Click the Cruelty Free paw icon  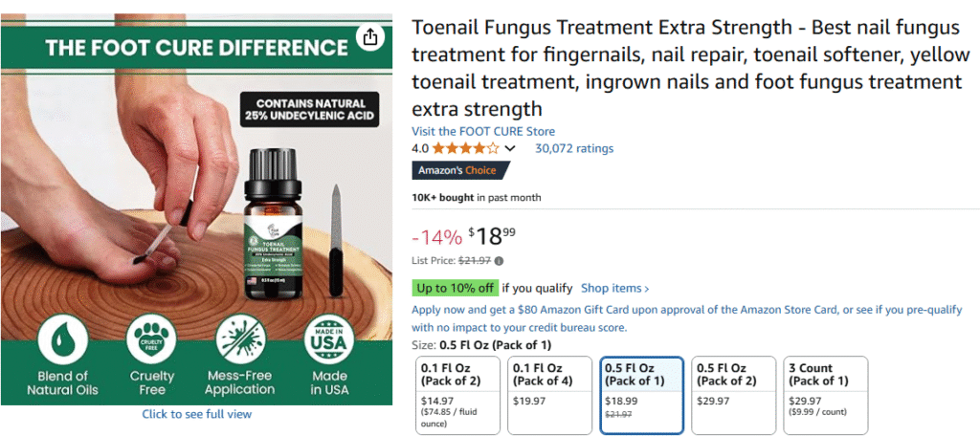click(151, 339)
